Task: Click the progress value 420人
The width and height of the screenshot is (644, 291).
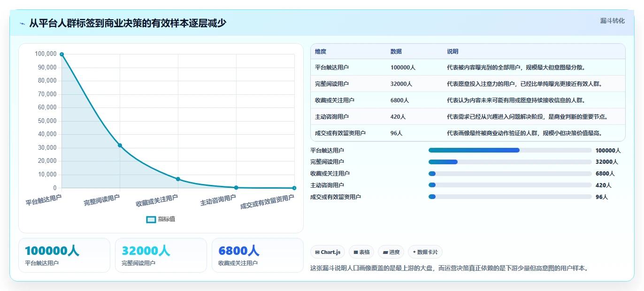Action: pos(603,185)
